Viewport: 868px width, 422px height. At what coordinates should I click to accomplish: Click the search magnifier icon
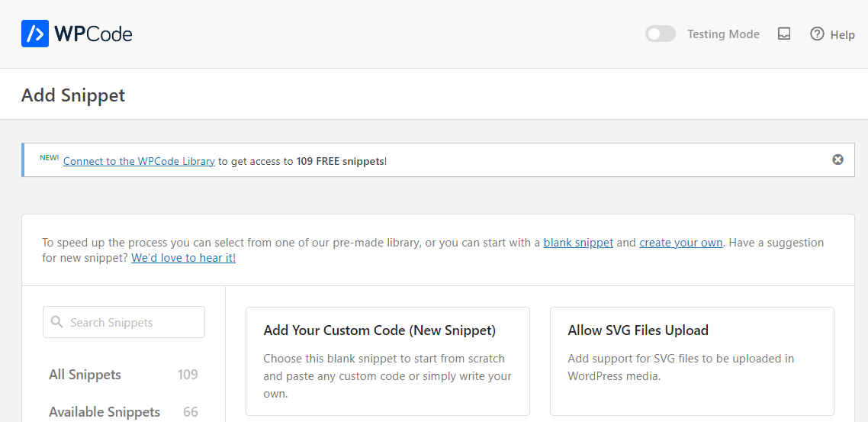point(57,322)
